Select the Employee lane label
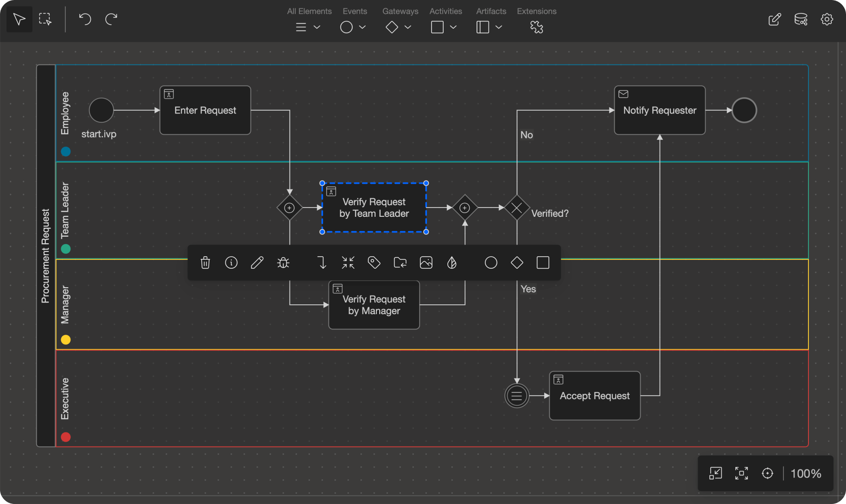 coord(65,113)
